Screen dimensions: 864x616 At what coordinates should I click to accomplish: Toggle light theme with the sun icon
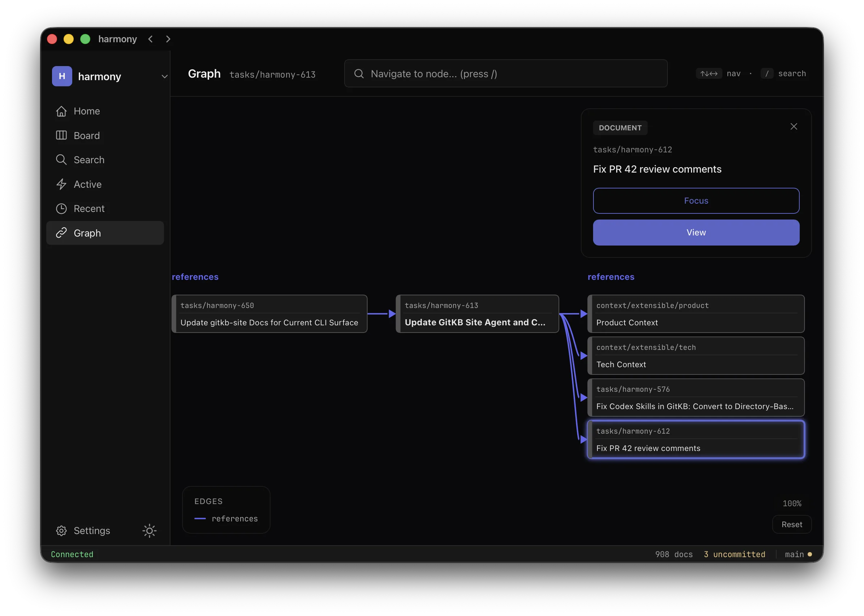coord(150,531)
